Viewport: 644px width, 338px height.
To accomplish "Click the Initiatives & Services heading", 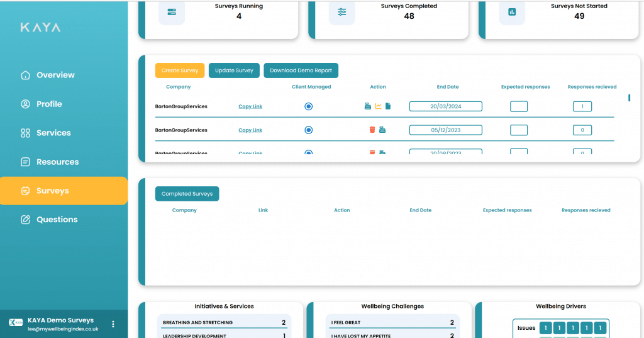I will pos(224,307).
